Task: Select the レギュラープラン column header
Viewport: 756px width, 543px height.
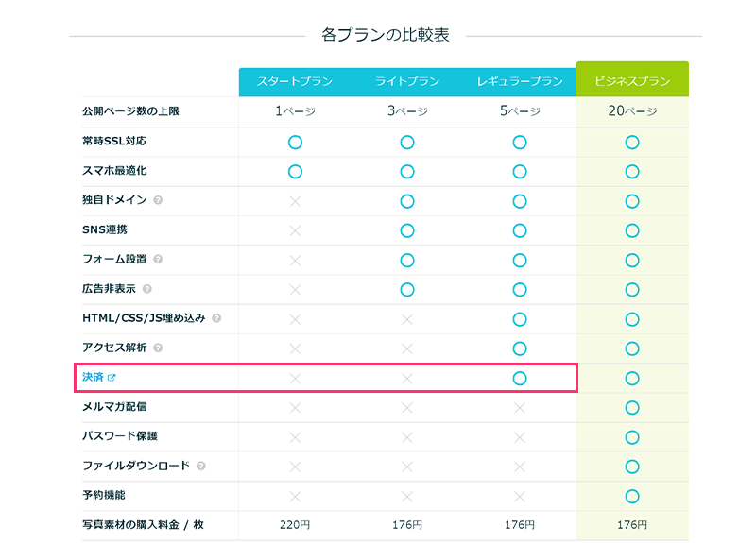Action: point(520,82)
